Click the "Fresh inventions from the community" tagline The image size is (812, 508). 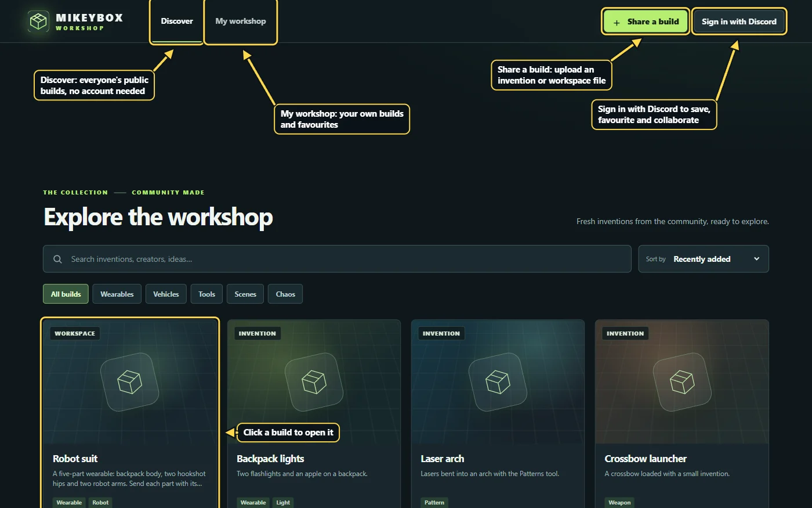pyautogui.click(x=673, y=221)
